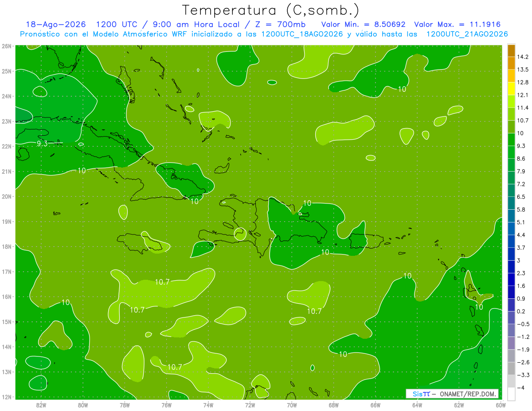Select the init time '1200UTC_18AGO2026'

302,34
